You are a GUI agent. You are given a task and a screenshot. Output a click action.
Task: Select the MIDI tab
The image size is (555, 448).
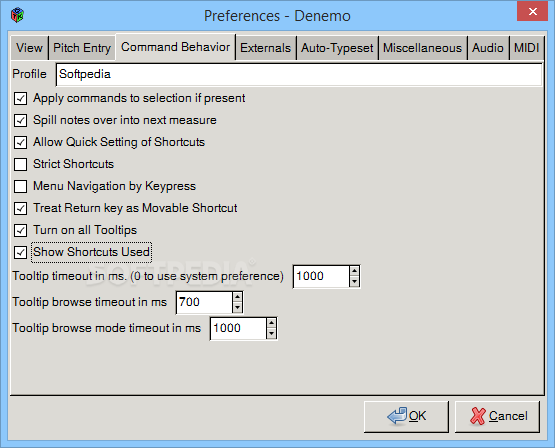tap(526, 48)
